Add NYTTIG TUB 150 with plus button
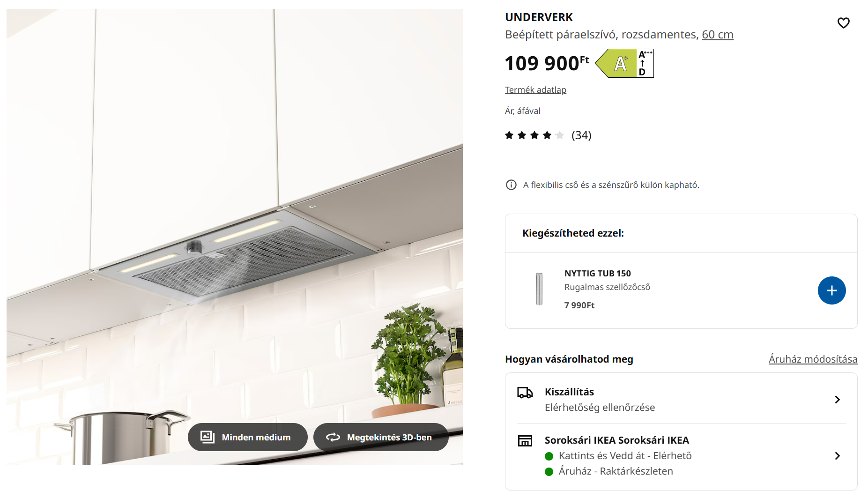This screenshot has height=498, width=868. tap(831, 290)
